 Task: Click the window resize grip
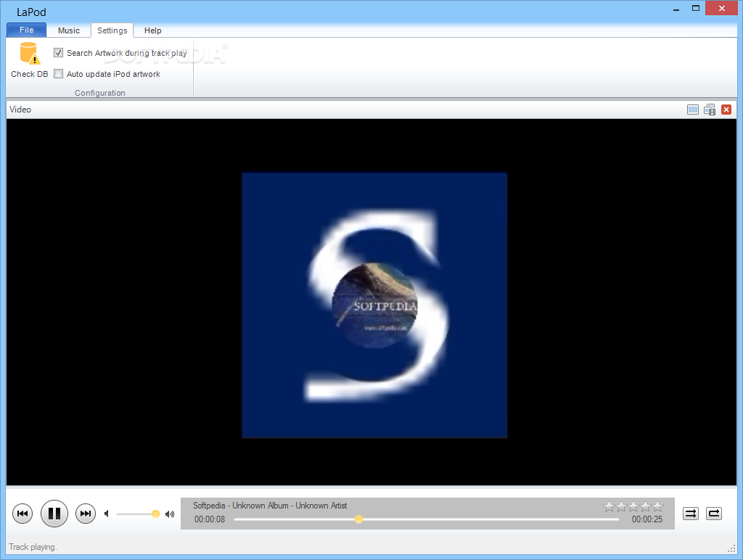(731, 548)
